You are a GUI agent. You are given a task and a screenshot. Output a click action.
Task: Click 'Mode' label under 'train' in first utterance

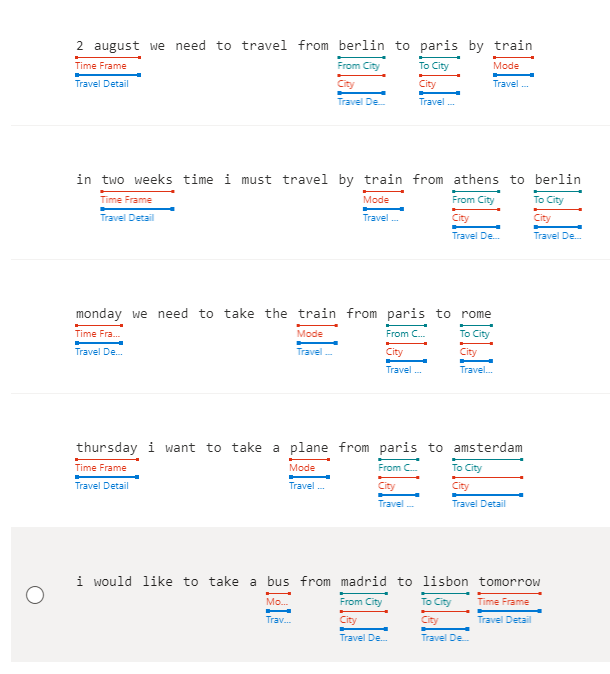pos(506,66)
